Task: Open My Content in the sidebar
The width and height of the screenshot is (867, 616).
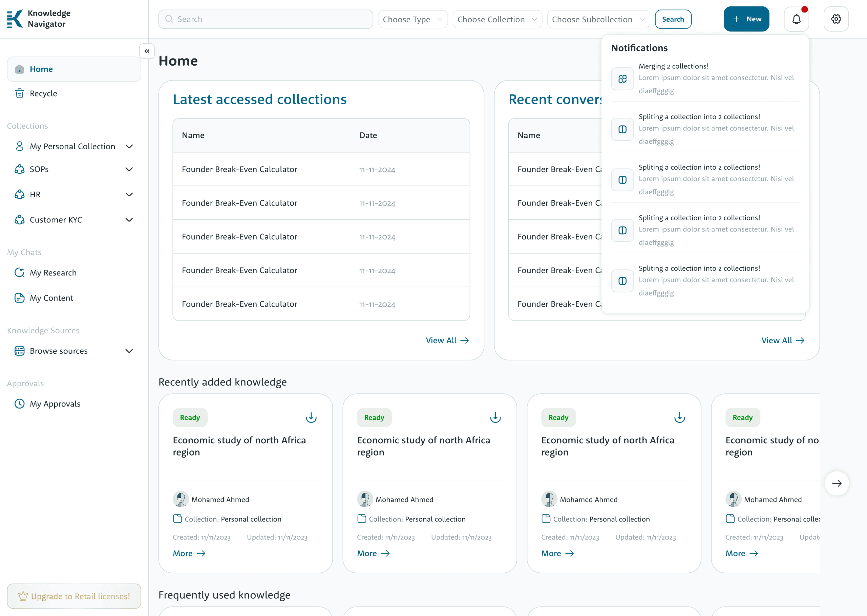Action: point(51,298)
